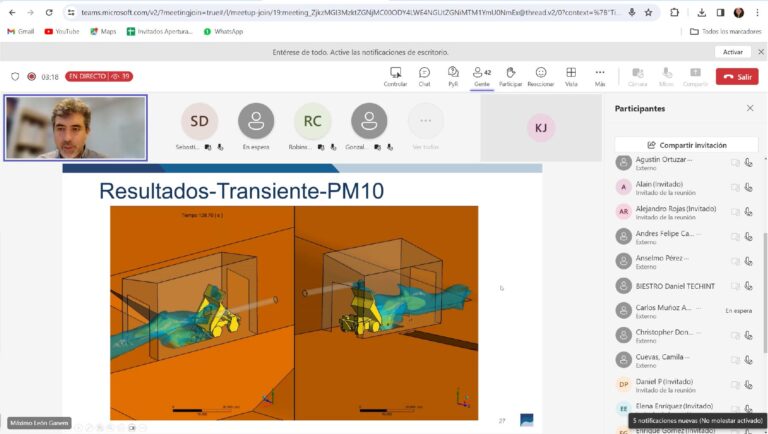This screenshot has width=768, height=434.
Task: Click Cuevas, Camila microphone icon
Action: click(x=748, y=360)
